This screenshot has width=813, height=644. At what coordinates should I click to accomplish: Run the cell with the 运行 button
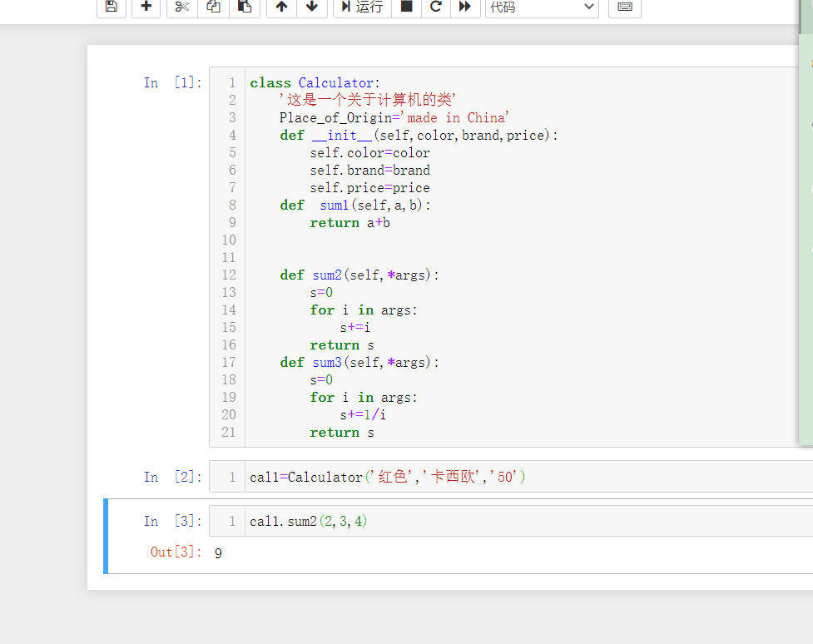tap(363, 7)
